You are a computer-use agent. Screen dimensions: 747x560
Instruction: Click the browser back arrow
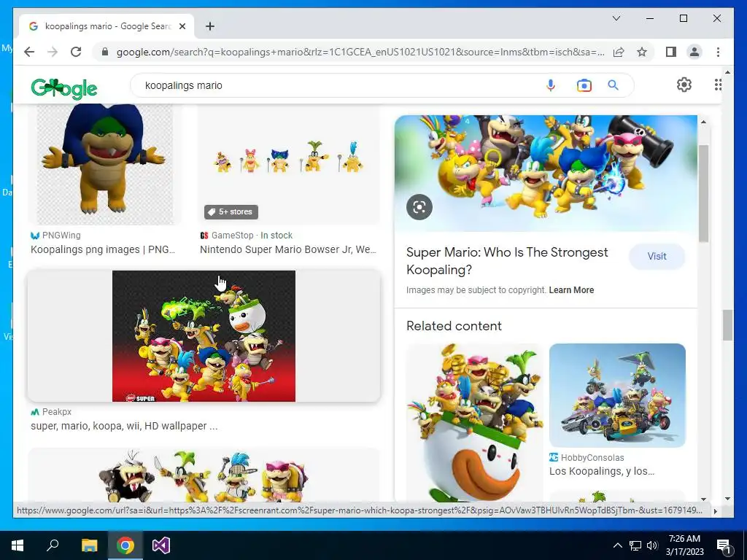(29, 52)
